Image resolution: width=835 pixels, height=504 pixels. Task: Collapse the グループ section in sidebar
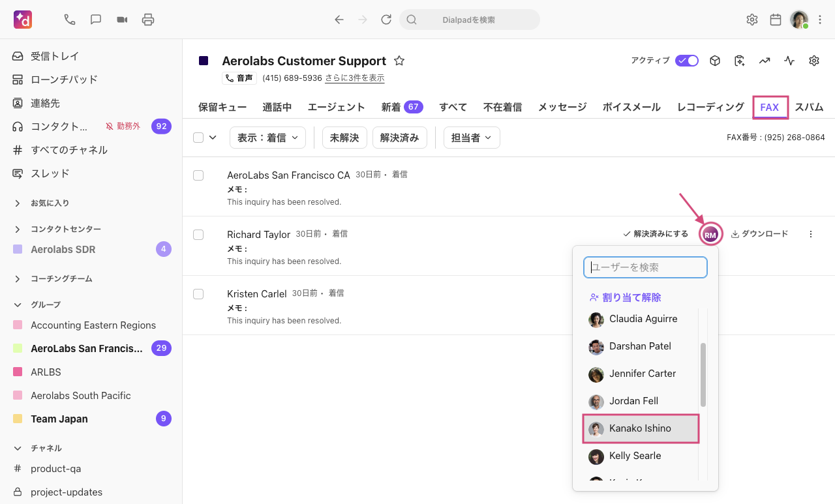click(18, 304)
